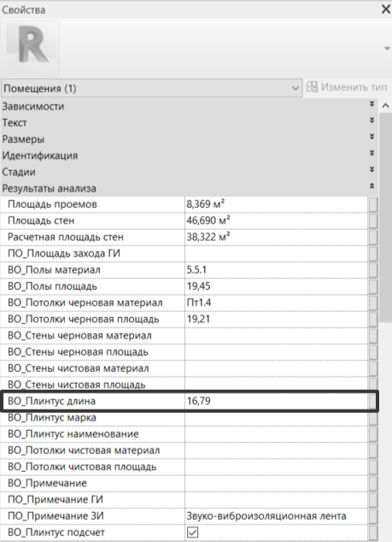This screenshot has width=392, height=542.
Task: Collapse the Результаты анализа section
Action: click(372, 186)
